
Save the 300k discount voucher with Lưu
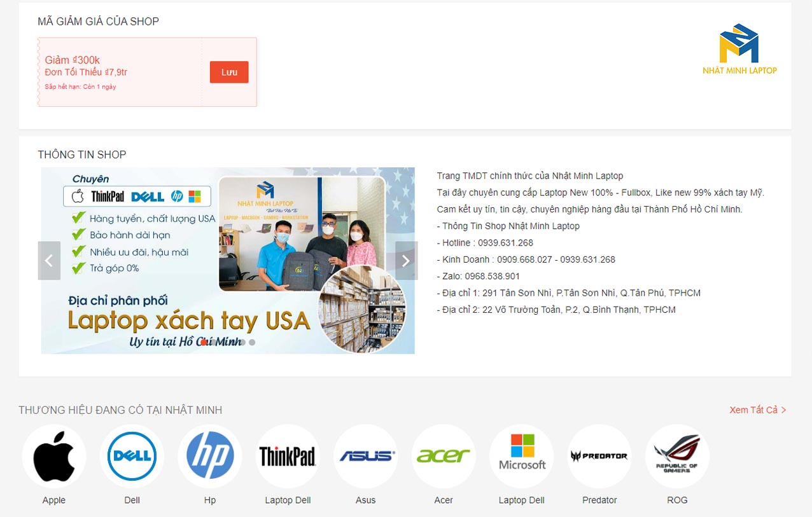[x=229, y=72]
